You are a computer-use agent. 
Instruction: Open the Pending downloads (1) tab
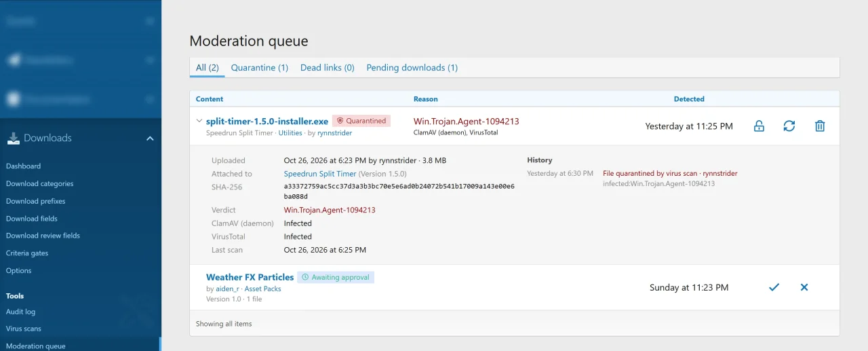pos(412,68)
